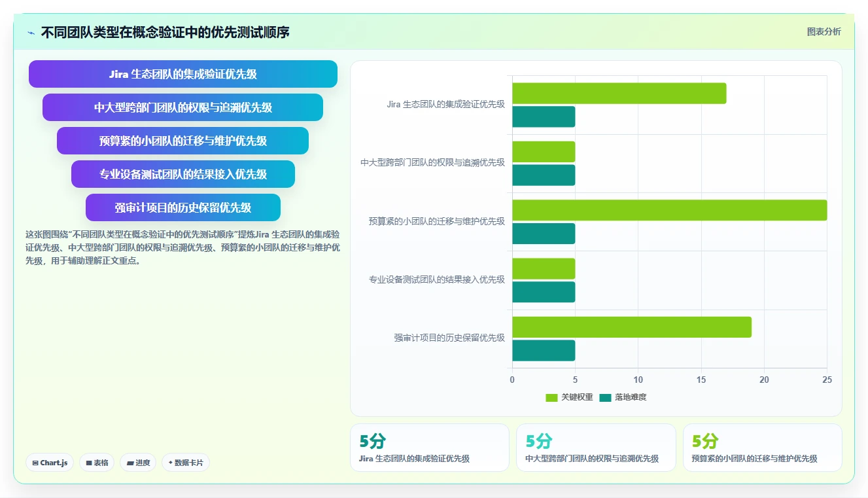Toggle the 关键权重 legend color box
This screenshot has width=868, height=498.
coord(551,397)
